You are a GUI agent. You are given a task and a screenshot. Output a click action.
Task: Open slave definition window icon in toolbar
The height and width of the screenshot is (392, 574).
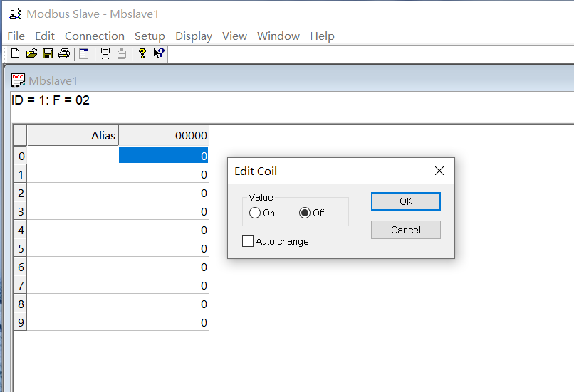point(84,53)
